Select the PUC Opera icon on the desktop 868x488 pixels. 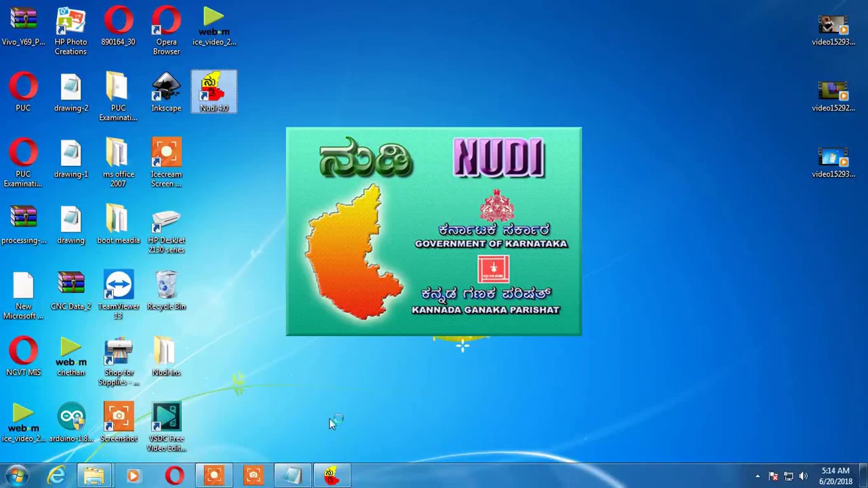click(24, 91)
